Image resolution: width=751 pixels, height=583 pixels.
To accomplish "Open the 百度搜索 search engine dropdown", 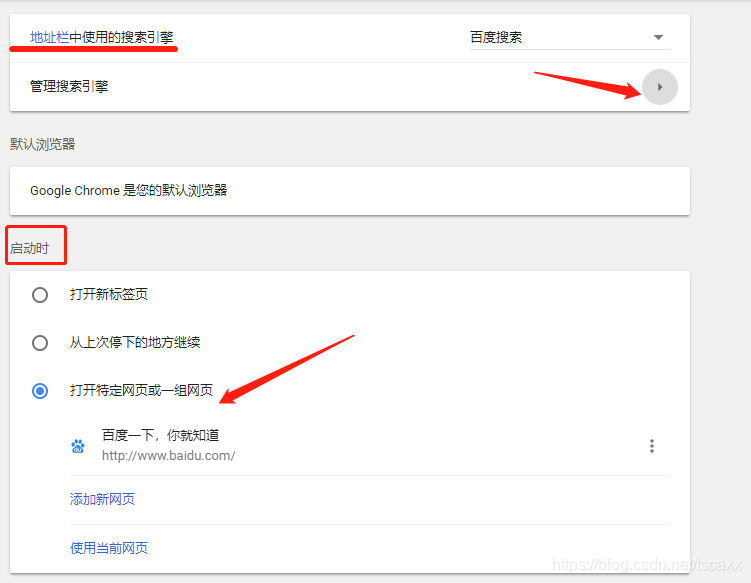I will click(x=569, y=37).
